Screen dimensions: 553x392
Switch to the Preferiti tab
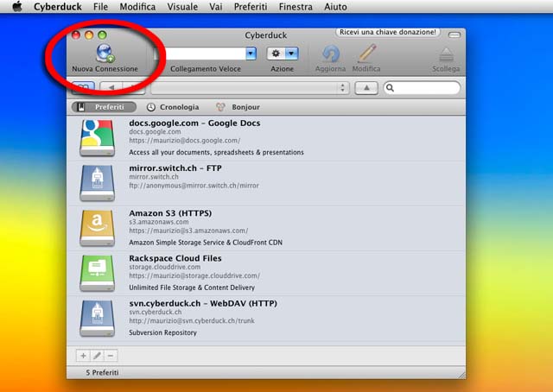click(104, 107)
